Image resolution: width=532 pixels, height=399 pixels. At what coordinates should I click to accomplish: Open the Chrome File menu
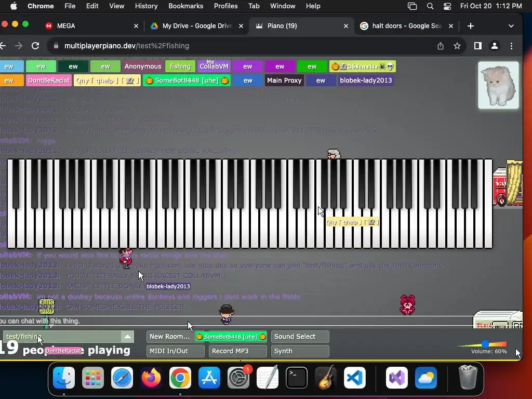(x=70, y=6)
